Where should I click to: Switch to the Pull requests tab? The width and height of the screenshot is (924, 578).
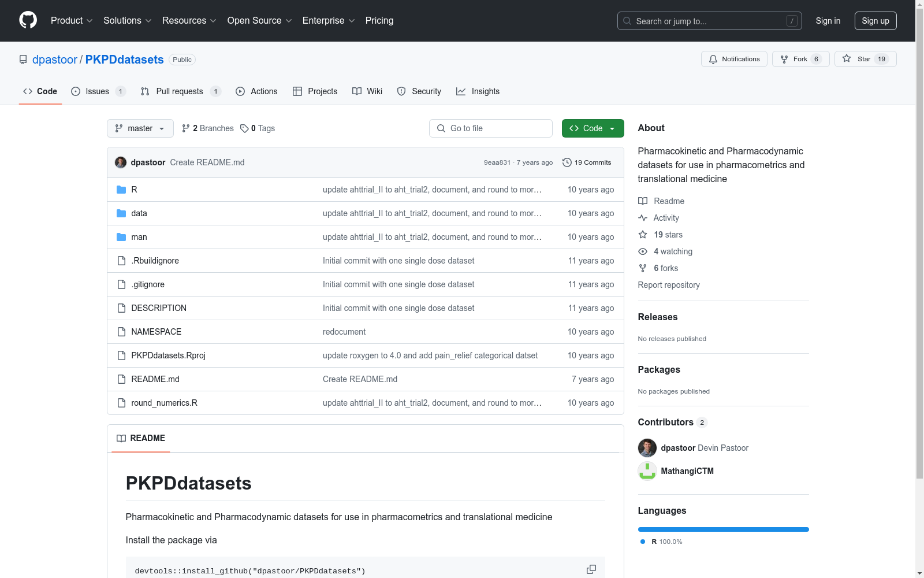(x=181, y=91)
